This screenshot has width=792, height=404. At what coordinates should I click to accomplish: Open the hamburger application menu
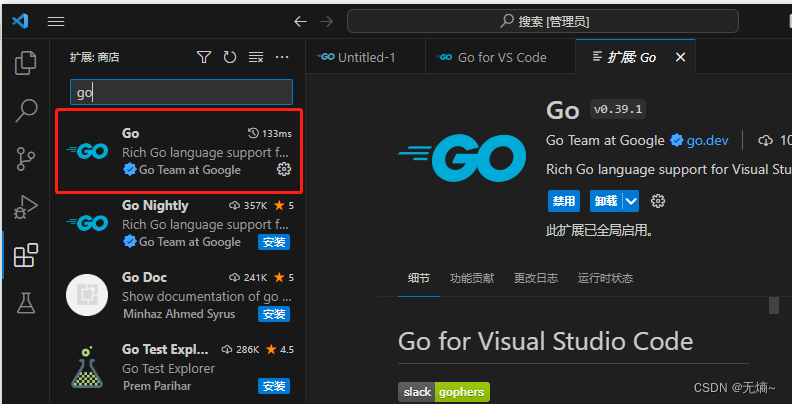56,21
